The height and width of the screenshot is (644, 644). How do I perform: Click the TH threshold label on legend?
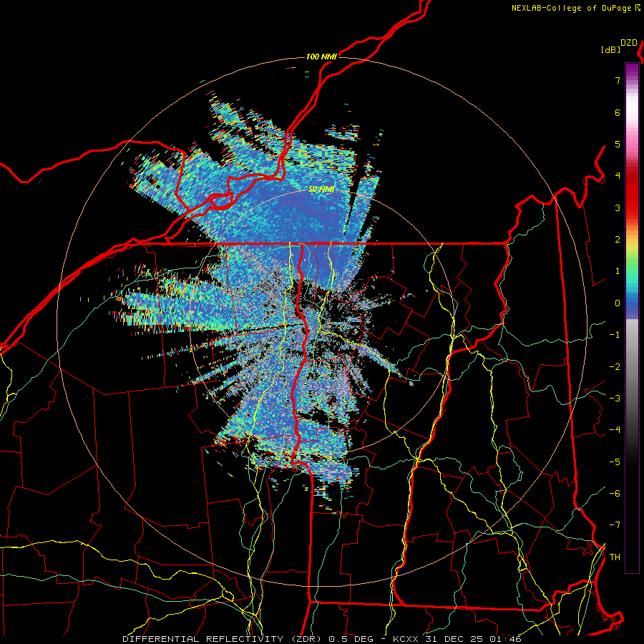(615, 557)
